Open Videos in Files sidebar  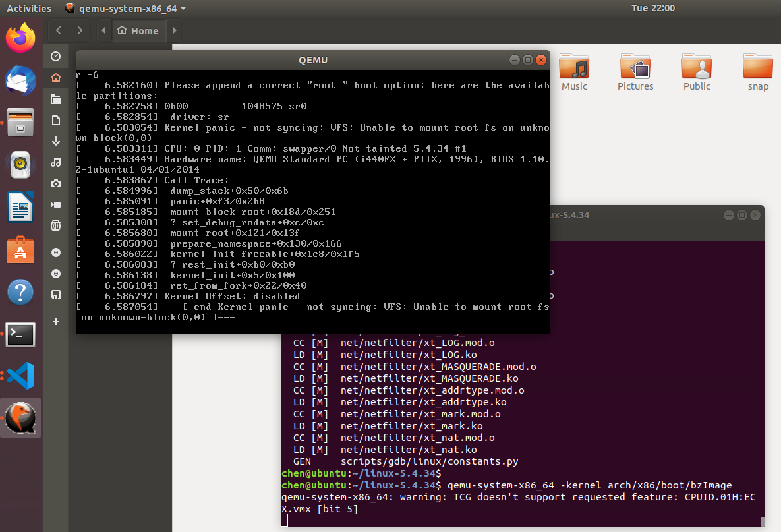click(x=56, y=205)
